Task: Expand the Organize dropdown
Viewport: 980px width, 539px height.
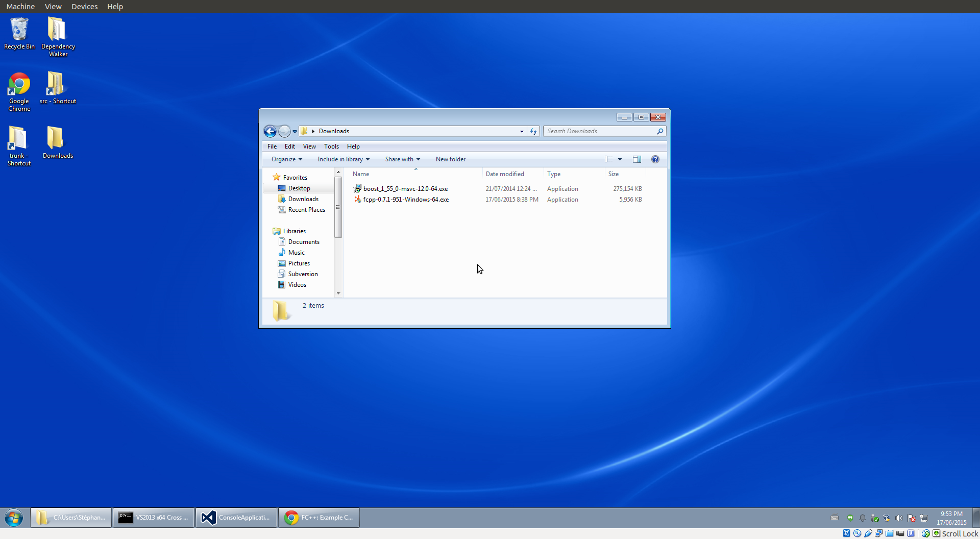Action: 287,159
